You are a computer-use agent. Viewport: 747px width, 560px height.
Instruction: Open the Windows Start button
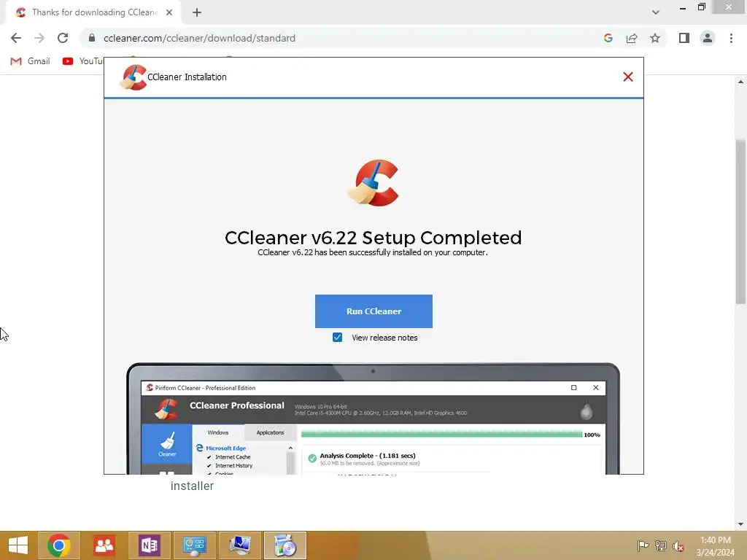(18, 545)
